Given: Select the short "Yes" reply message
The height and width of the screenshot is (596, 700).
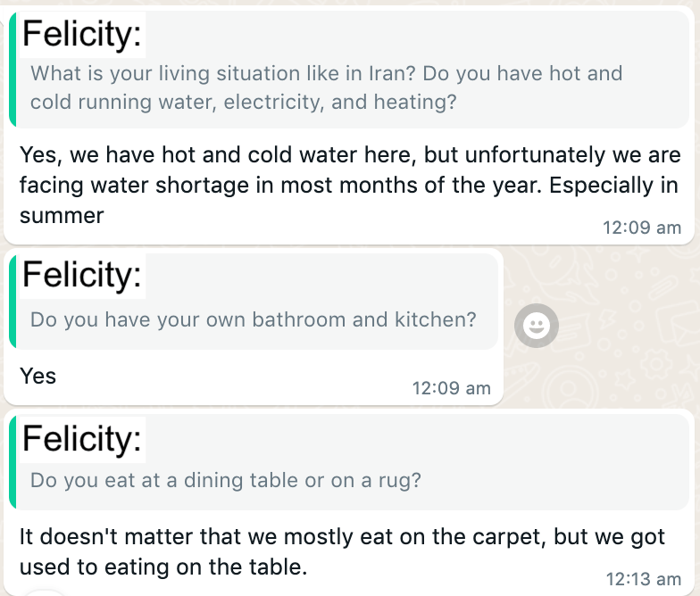Looking at the screenshot, I should click(x=38, y=377).
